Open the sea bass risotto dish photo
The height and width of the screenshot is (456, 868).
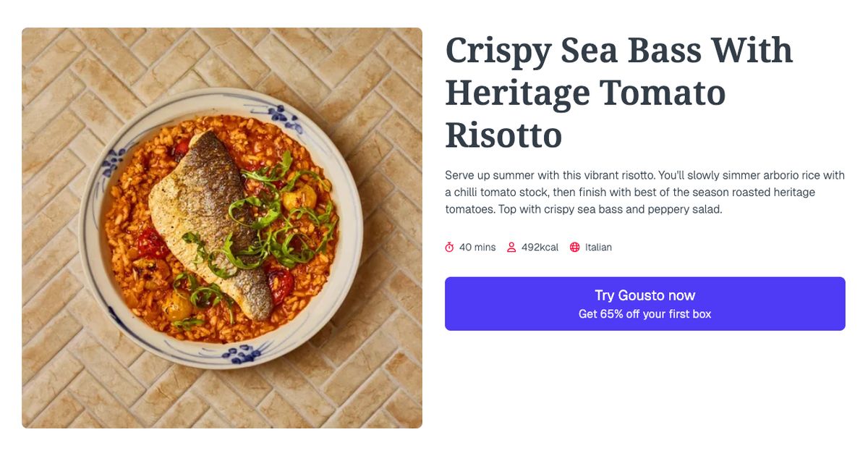pyautogui.click(x=221, y=227)
